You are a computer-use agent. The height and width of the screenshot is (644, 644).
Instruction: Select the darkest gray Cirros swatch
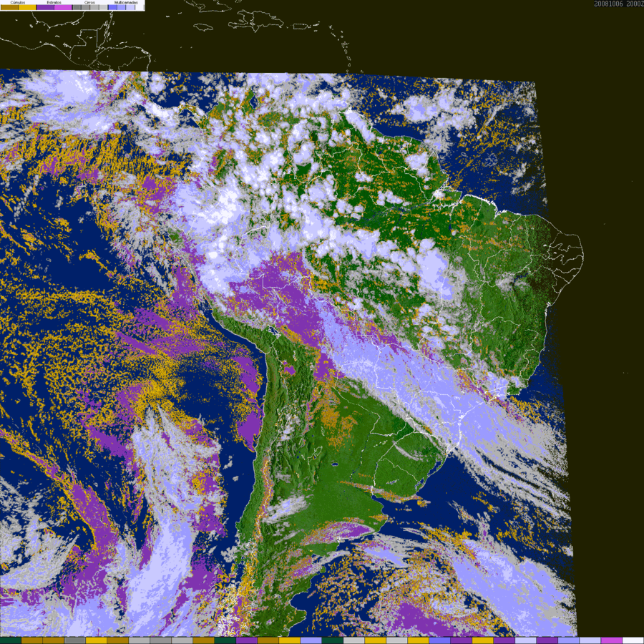point(77,7)
